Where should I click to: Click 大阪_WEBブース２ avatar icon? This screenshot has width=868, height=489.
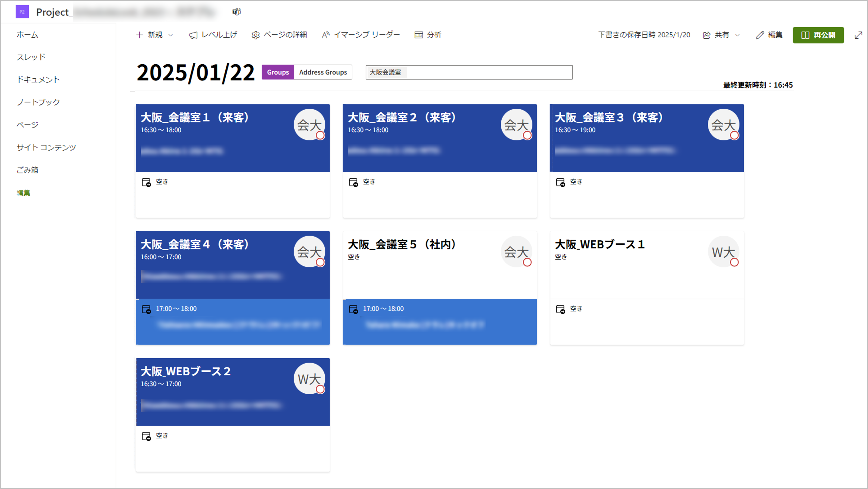click(309, 379)
